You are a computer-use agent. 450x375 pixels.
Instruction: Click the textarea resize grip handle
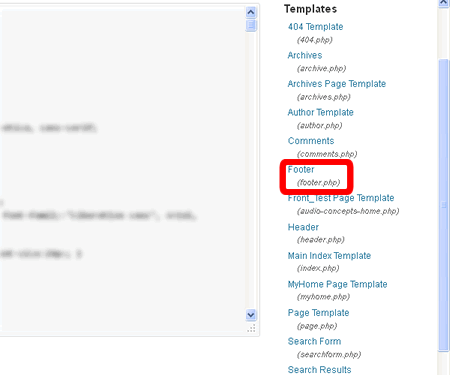point(251,328)
